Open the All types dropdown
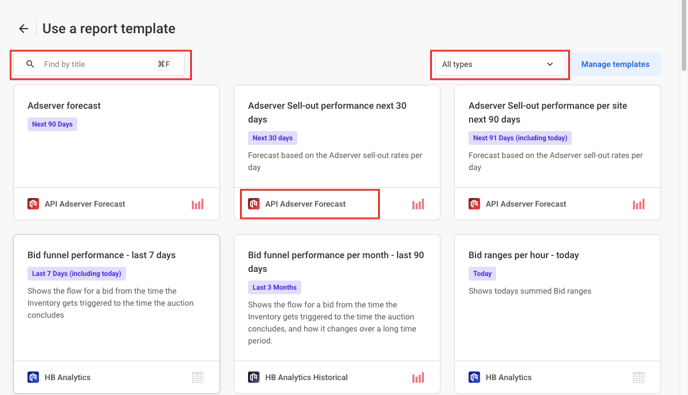Image resolution: width=688 pixels, height=395 pixels. point(499,64)
